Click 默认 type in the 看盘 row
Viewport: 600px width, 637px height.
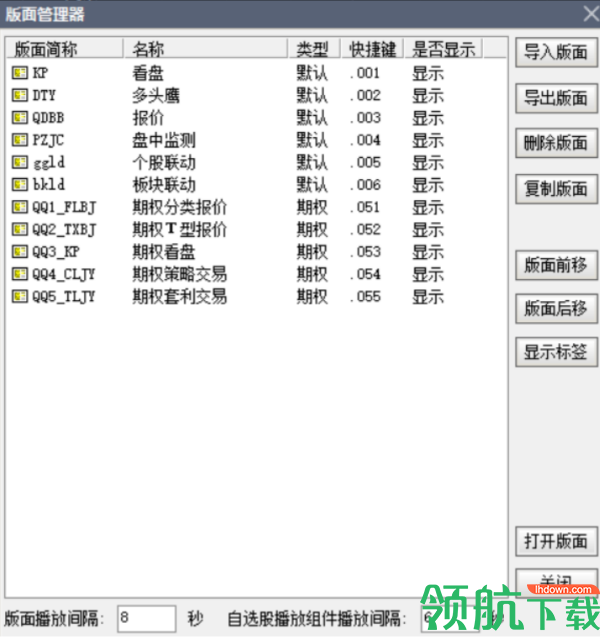312,73
